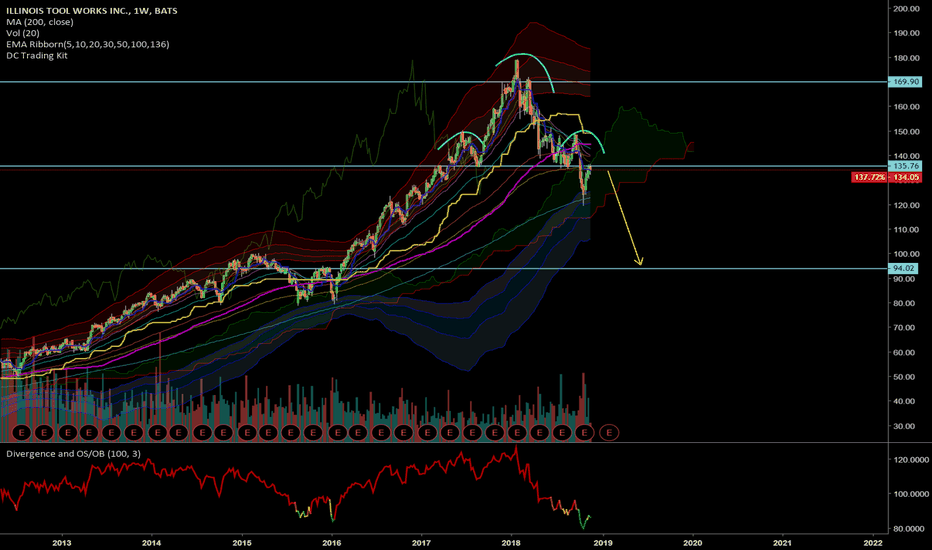Click the 50.00 price scale value

pyautogui.click(x=904, y=377)
